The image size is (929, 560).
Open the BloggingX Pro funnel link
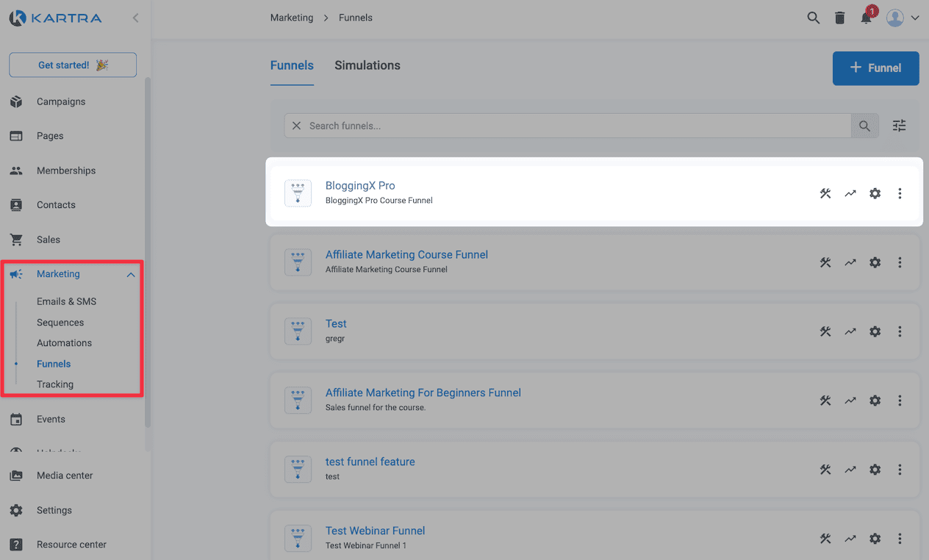360,186
